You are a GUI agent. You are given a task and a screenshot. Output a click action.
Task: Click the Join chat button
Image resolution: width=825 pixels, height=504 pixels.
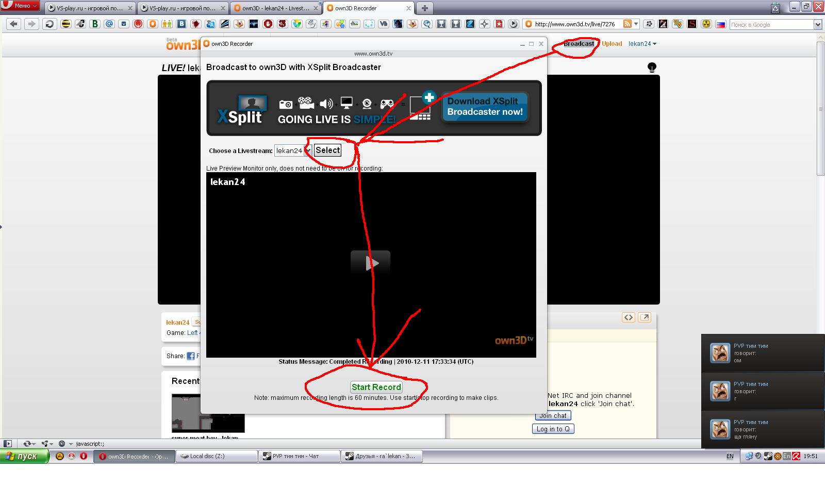coord(553,416)
